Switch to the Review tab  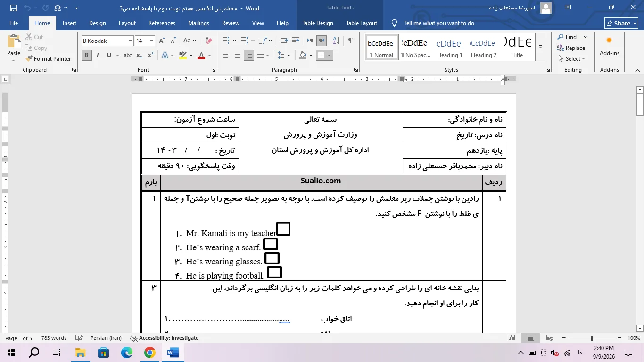point(231,23)
